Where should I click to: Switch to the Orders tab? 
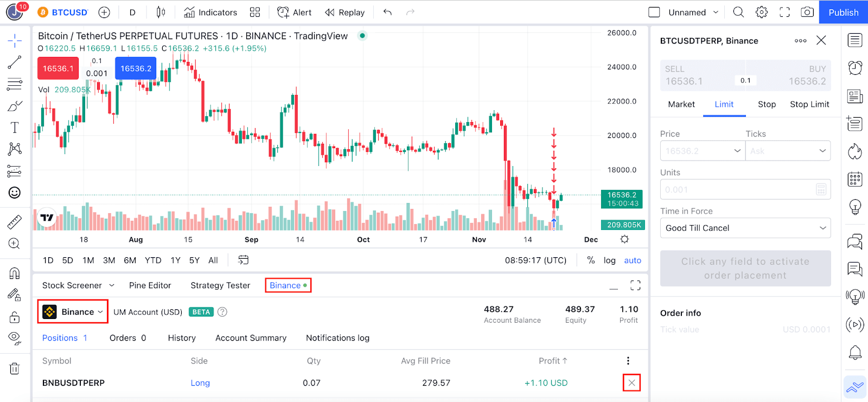(127, 338)
